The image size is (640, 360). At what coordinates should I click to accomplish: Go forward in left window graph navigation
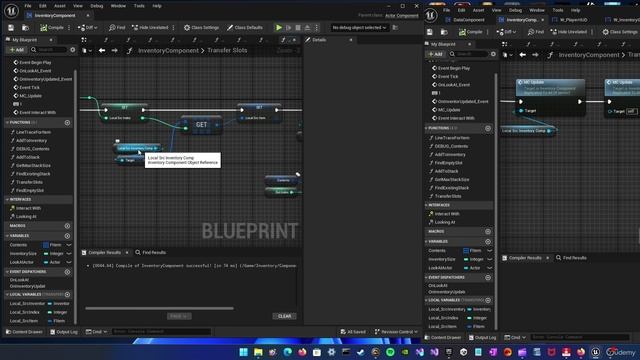(x=115, y=51)
